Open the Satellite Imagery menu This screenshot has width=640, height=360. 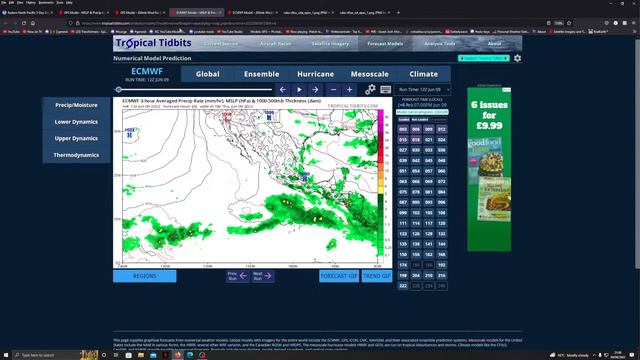click(330, 44)
